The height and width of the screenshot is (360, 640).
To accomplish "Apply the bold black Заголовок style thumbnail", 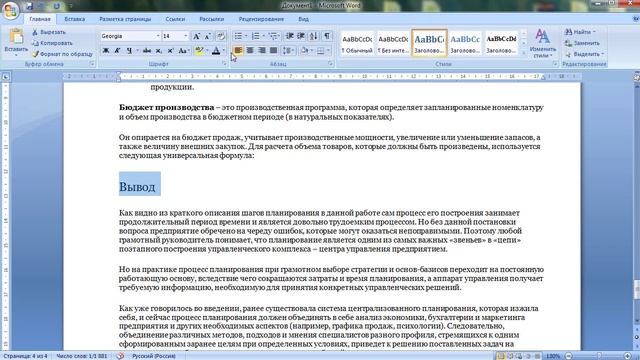I will (501, 43).
